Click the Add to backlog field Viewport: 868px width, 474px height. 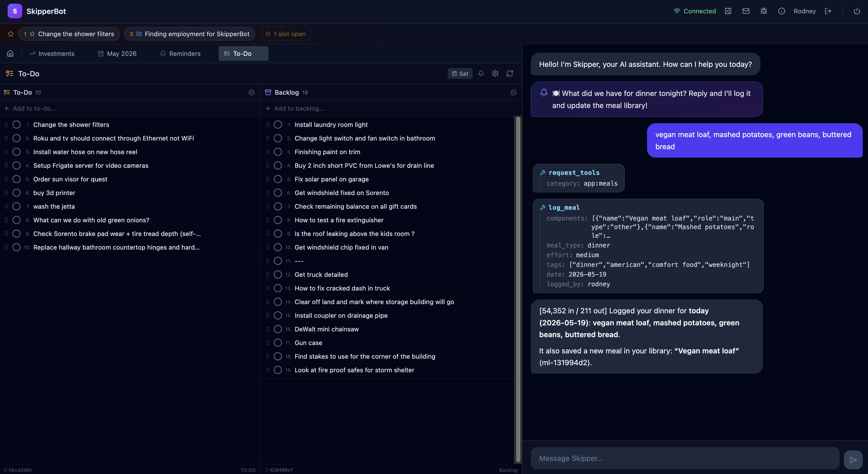(391, 108)
